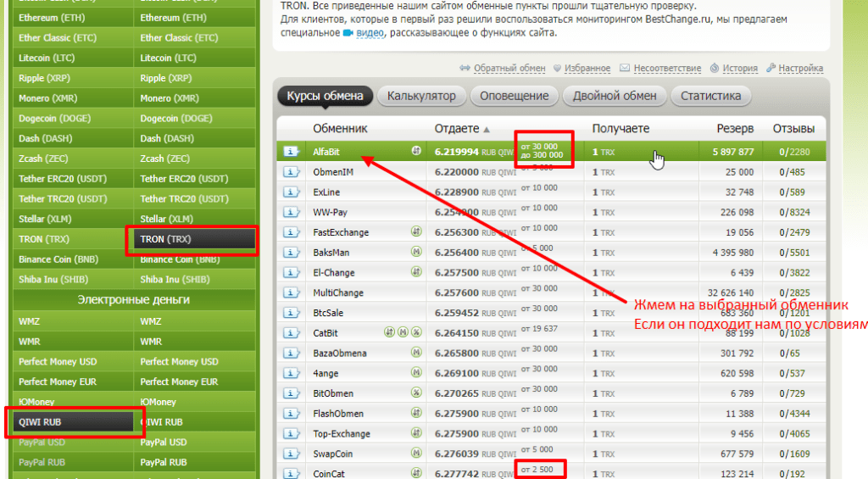Click the Получаете column header
Screen dimensions: 868x479
click(x=620, y=129)
